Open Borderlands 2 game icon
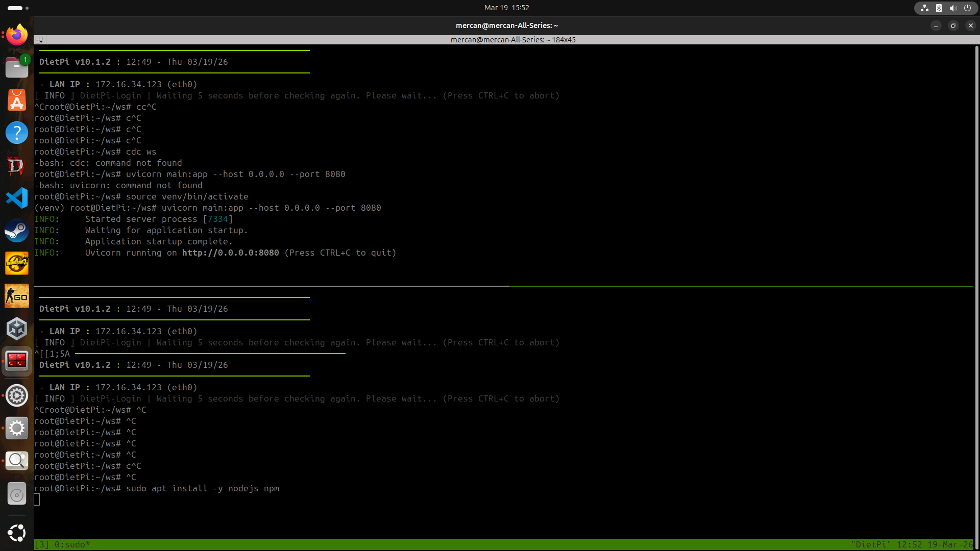 (x=17, y=264)
